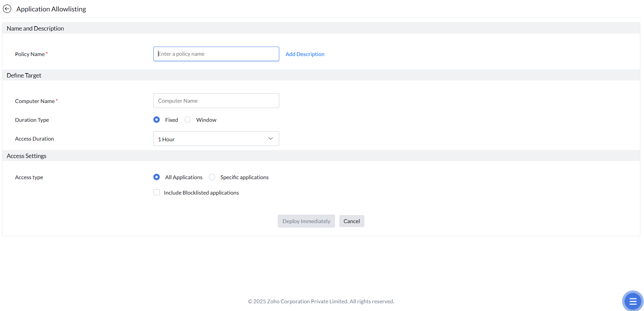Click the Zoho Corporation copyright footer text
The image size is (644, 311).
(x=321, y=301)
